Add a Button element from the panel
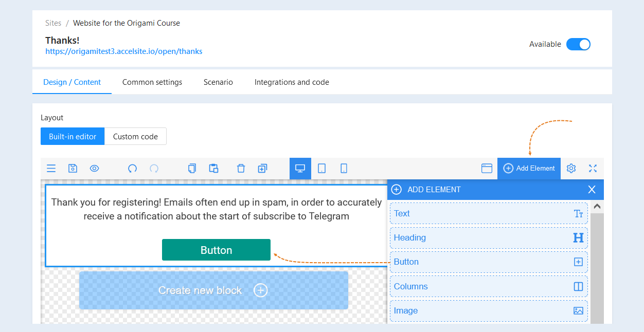644x332 pixels. [489, 262]
